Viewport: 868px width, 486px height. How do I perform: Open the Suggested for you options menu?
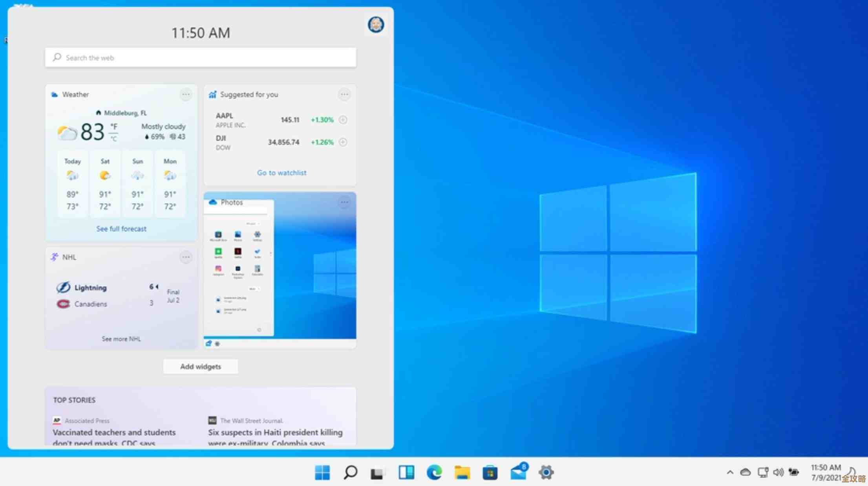pos(344,94)
